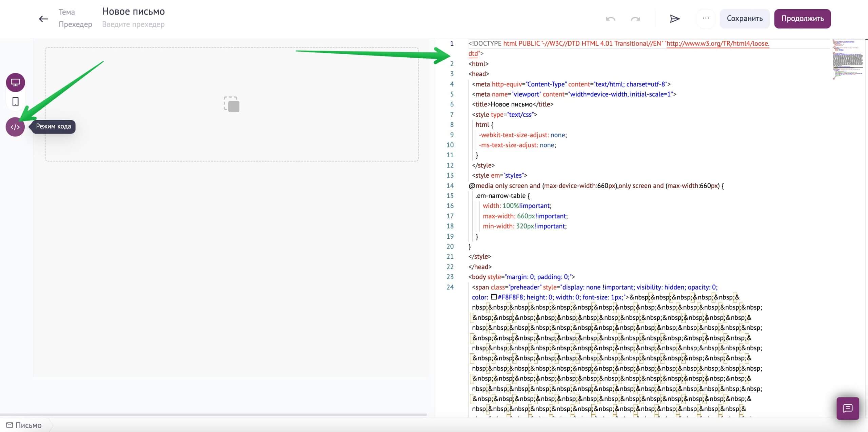Click the '</style>' tag on line 12
The width and height of the screenshot is (868, 432).
[483, 165]
